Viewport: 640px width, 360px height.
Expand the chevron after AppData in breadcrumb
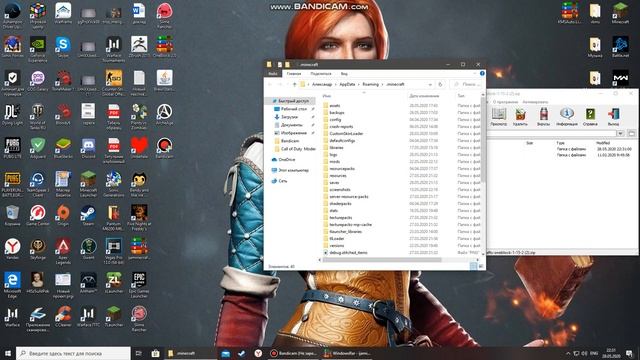pos(359,84)
